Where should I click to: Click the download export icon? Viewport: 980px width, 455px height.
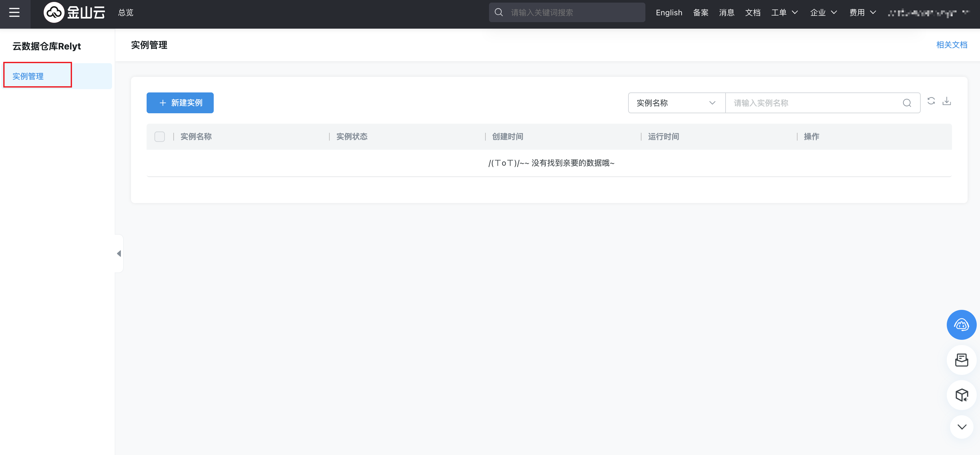click(946, 101)
